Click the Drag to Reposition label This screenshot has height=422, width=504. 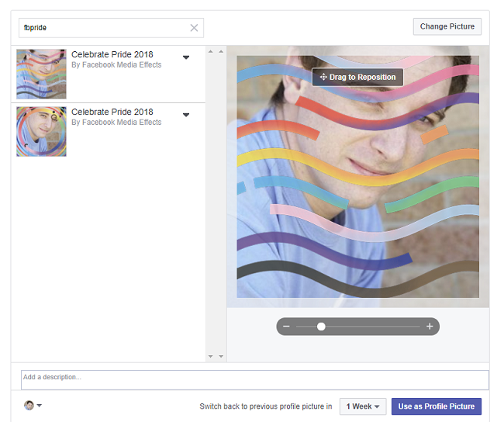357,78
